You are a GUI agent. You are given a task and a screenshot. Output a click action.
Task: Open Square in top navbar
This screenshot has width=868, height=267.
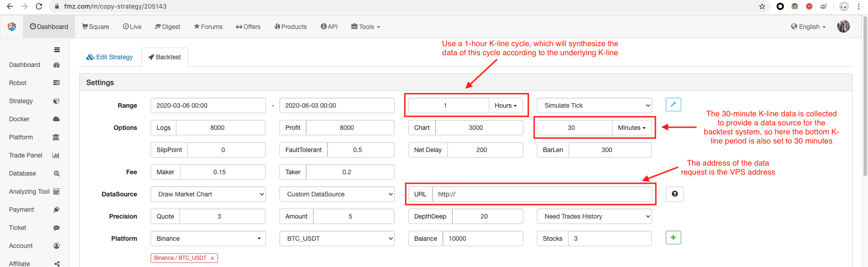point(95,27)
